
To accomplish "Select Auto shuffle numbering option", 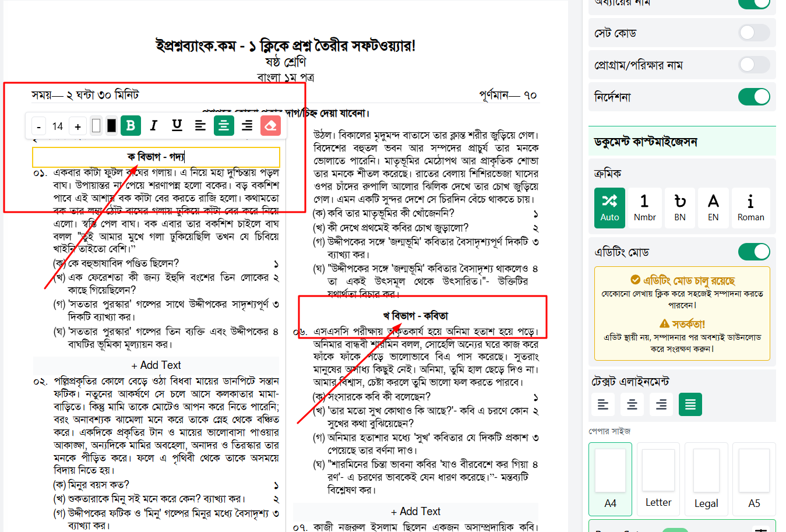I will tap(609, 208).
